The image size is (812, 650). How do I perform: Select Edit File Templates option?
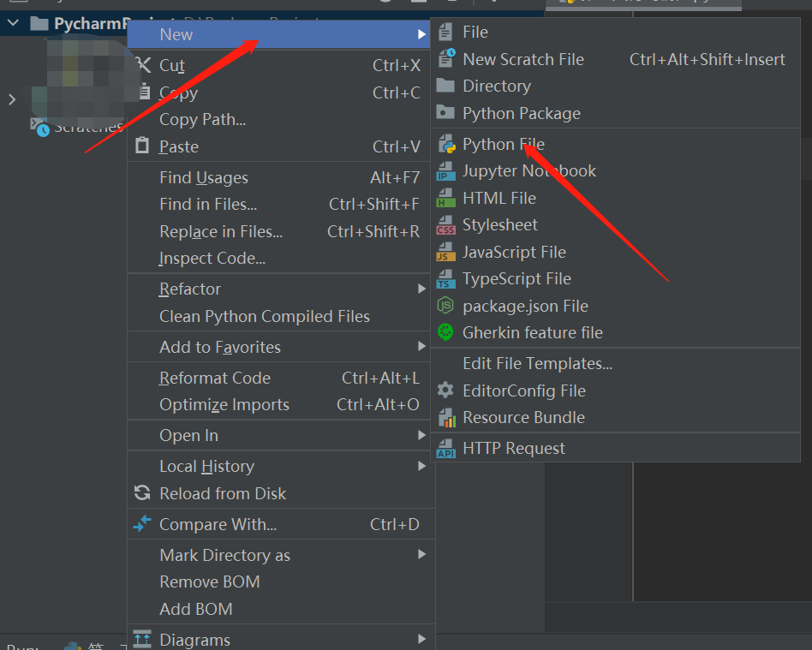pos(537,363)
